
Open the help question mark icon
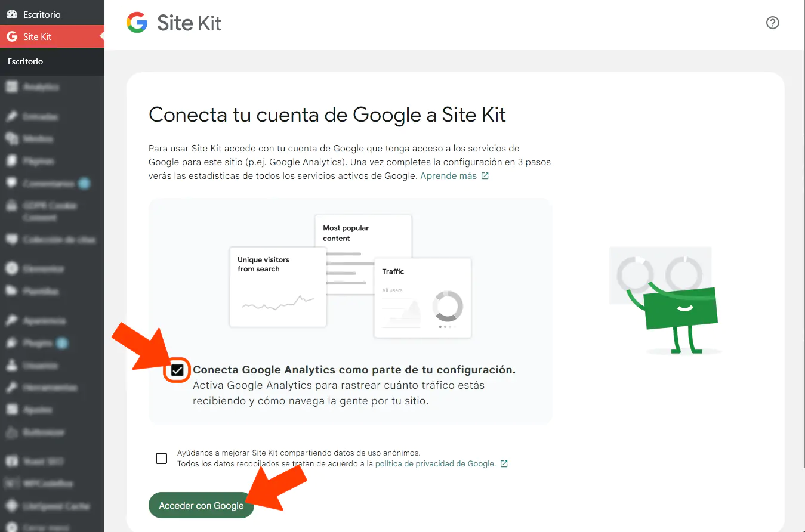click(772, 23)
